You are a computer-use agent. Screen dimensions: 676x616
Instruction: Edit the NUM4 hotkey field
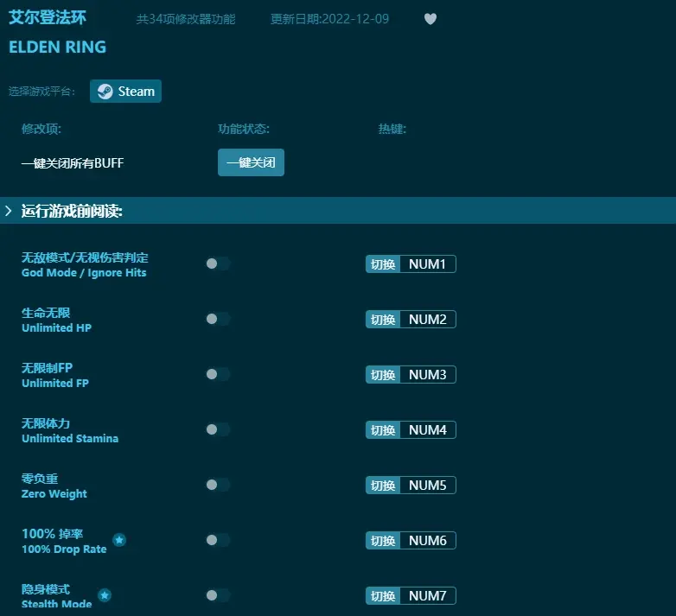(x=428, y=430)
